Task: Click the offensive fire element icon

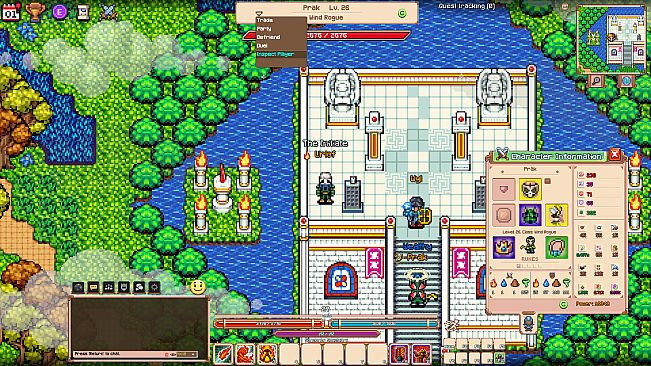Action: coord(493,283)
